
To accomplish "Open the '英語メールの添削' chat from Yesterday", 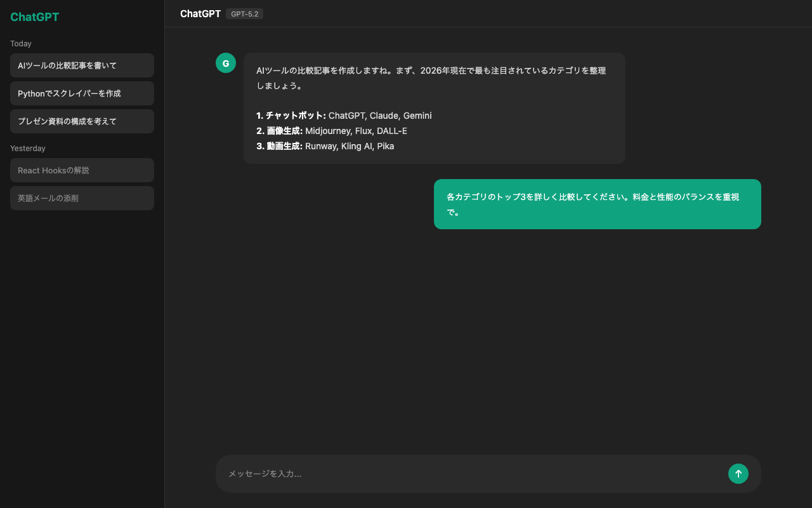I will [x=82, y=198].
